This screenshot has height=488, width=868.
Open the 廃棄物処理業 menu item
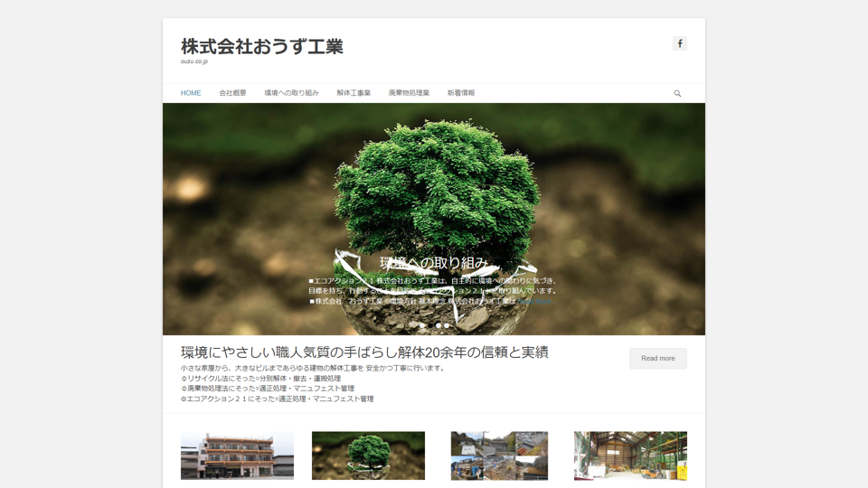(x=409, y=93)
